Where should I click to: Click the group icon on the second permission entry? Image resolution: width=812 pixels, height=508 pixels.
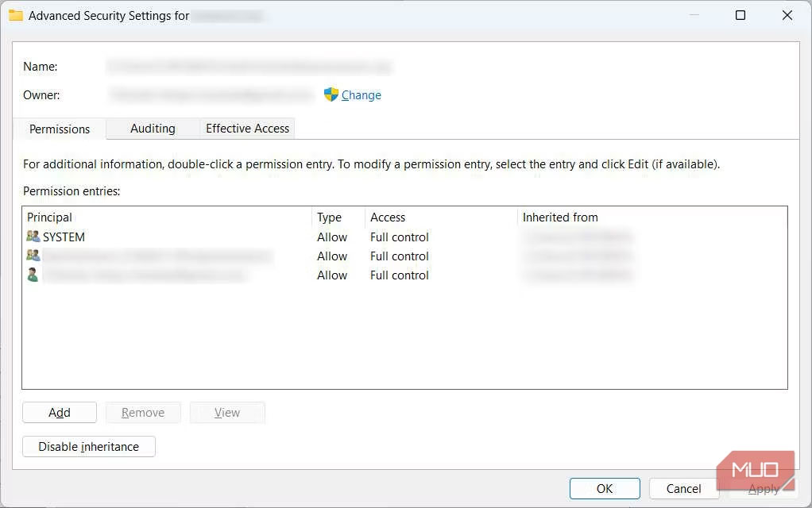(31, 256)
